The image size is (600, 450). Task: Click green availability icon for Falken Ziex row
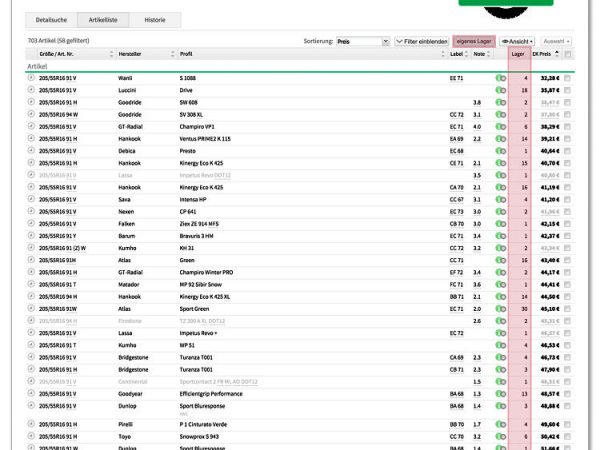pos(501,224)
